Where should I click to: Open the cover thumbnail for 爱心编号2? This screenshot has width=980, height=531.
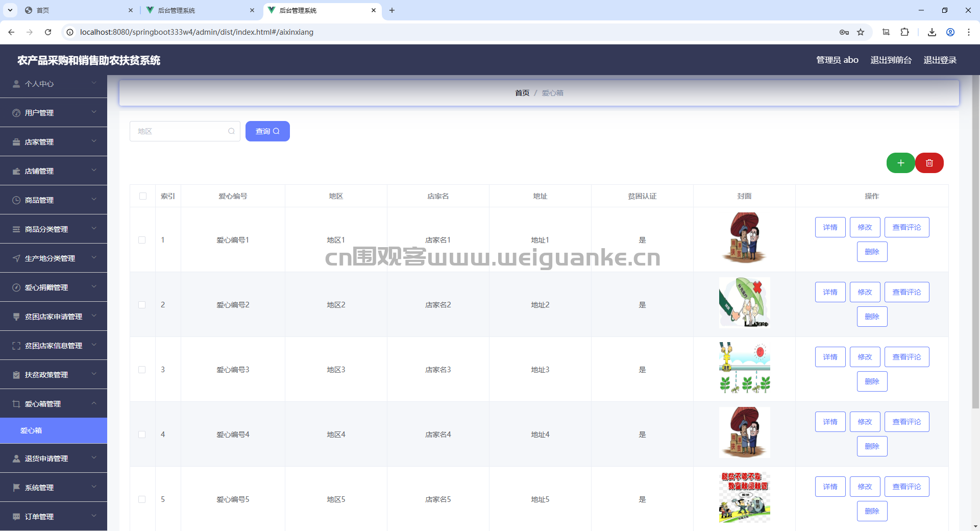(744, 302)
